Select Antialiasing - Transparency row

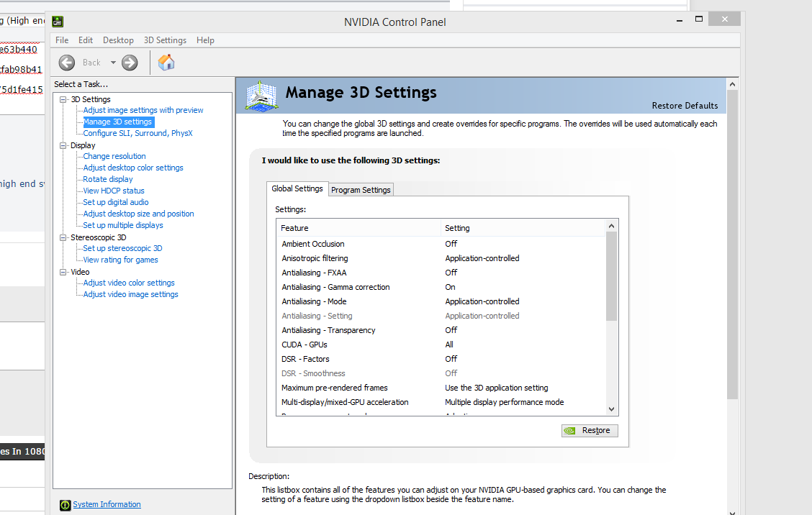tap(441, 330)
